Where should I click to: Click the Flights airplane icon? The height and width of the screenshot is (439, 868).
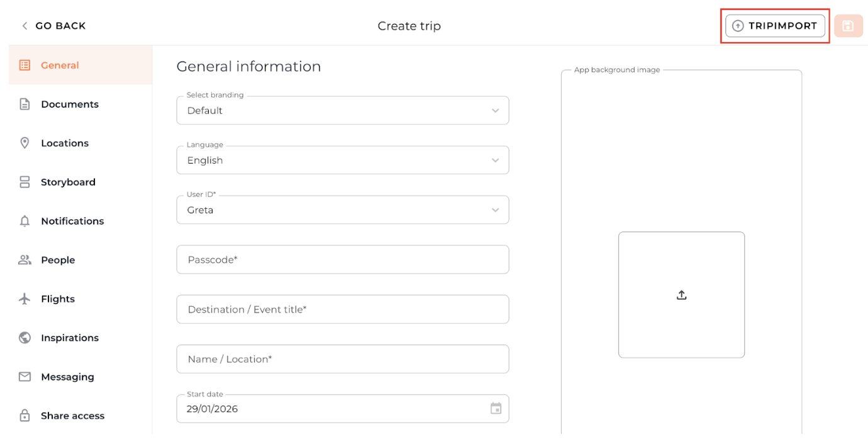(x=25, y=299)
